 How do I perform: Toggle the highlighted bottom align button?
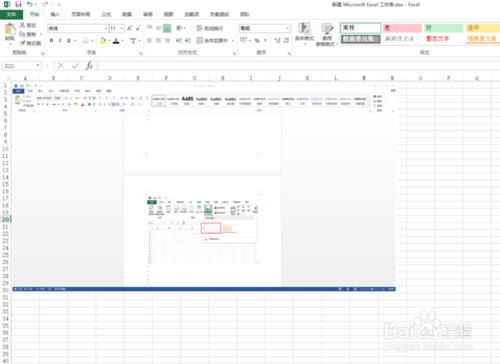coord(167,28)
